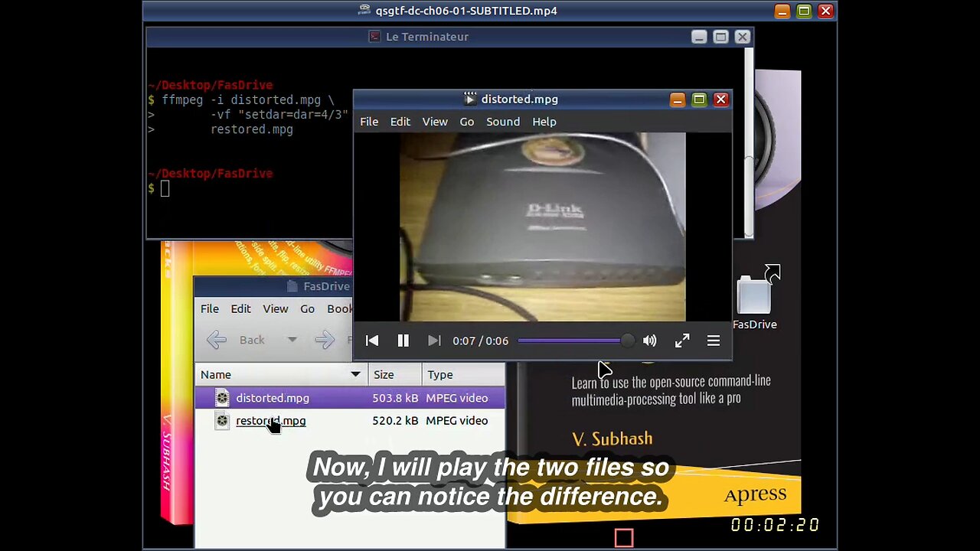
Task: Sort files by the Size column
Action: [x=395, y=374]
